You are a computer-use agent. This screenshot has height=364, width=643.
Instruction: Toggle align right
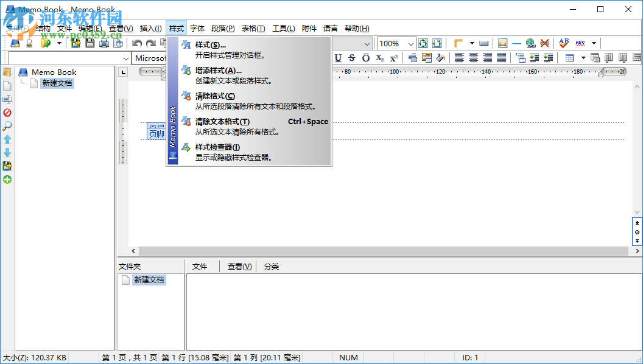coord(487,58)
